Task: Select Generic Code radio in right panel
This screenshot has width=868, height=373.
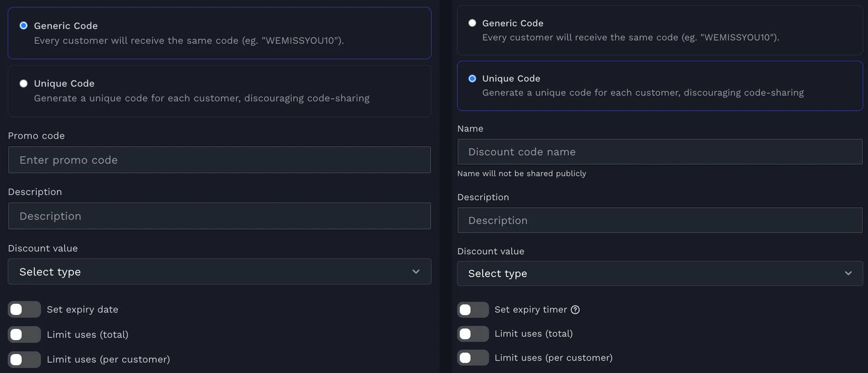Action: [472, 23]
